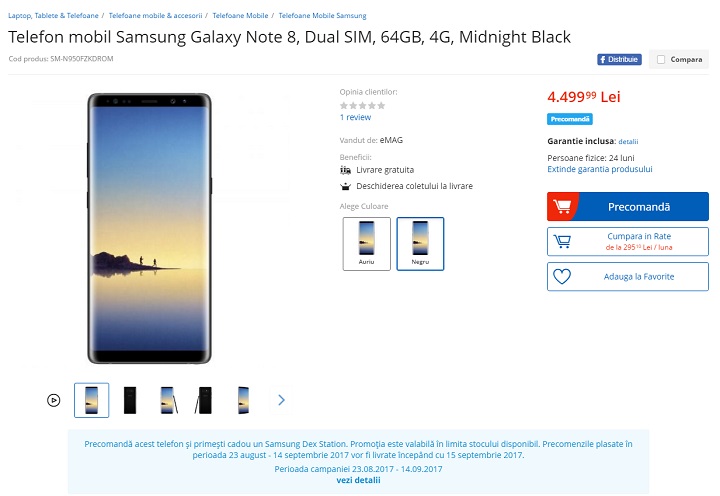
Task: Click the shopping cart icon on Precomandă
Action: pos(563,207)
